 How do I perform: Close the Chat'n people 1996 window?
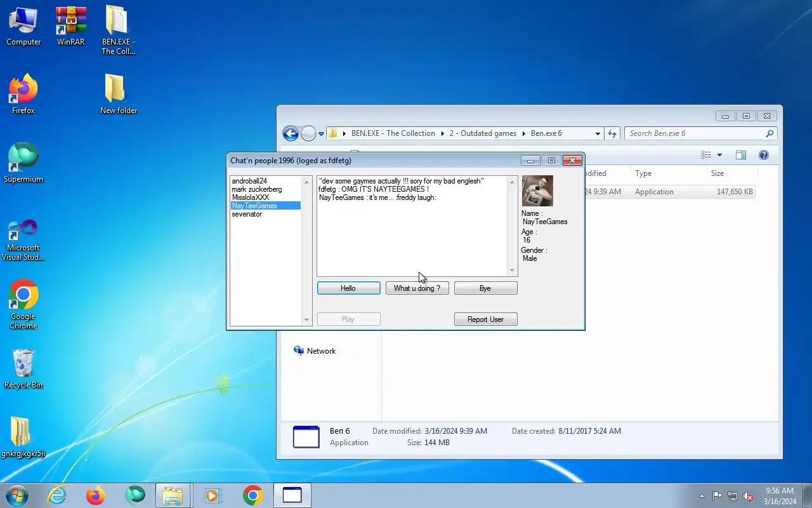point(572,161)
